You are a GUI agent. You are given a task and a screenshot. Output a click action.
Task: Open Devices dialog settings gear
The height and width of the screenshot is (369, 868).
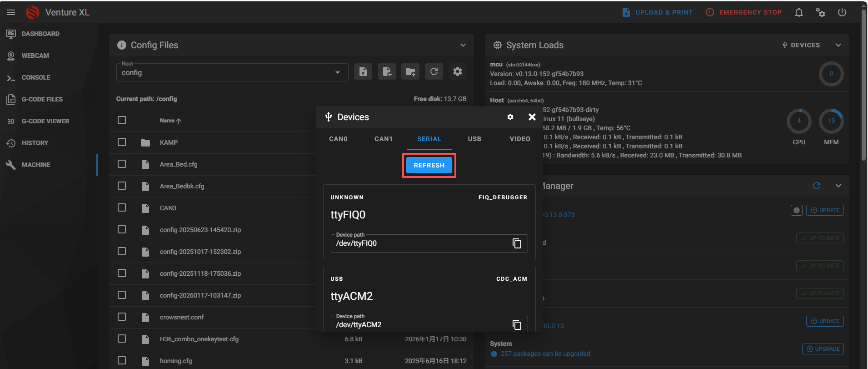pos(510,117)
